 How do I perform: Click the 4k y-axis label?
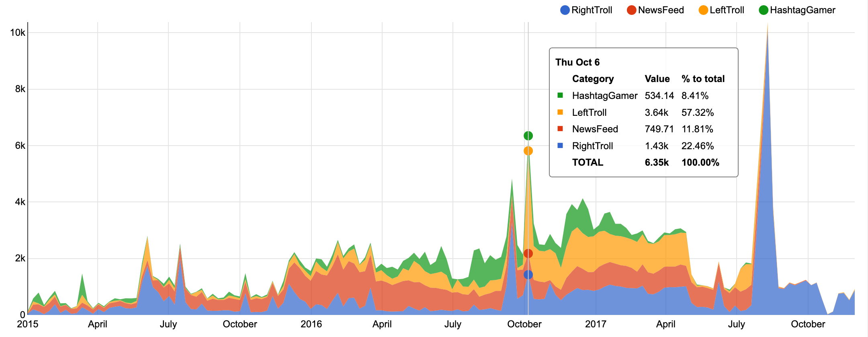pos(20,202)
